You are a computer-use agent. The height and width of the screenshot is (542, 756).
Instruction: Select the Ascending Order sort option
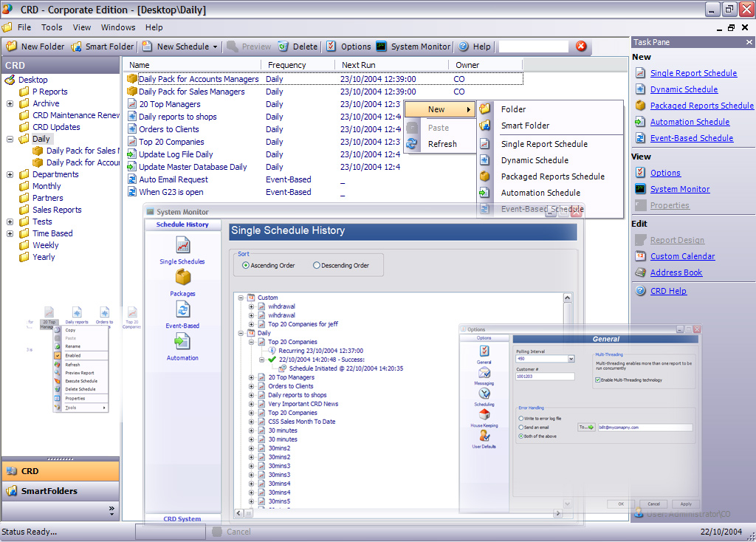click(x=246, y=265)
